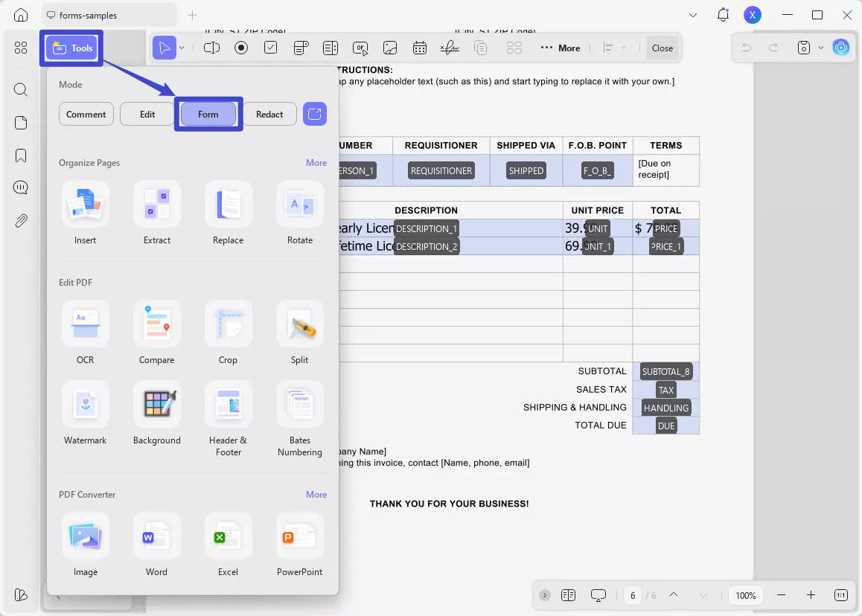Close the form editing toolbar
Viewport: 862px width, 616px height.
pos(663,48)
